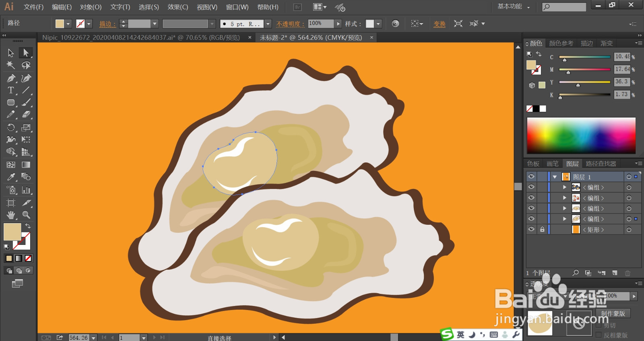
Task: Create new layer in Layers panel
Action: click(615, 273)
